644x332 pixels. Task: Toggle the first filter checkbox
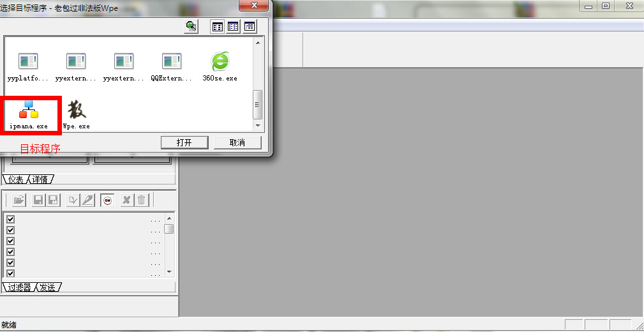click(x=11, y=219)
